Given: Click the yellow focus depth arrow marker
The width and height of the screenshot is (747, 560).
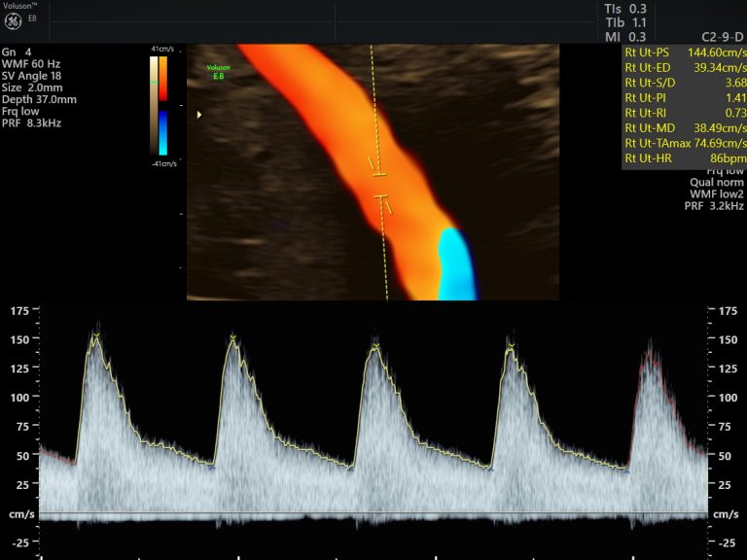Looking at the screenshot, I should [x=200, y=115].
